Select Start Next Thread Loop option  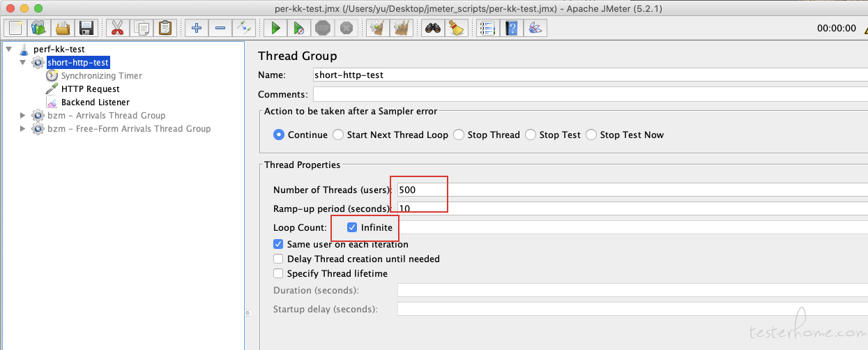(338, 135)
